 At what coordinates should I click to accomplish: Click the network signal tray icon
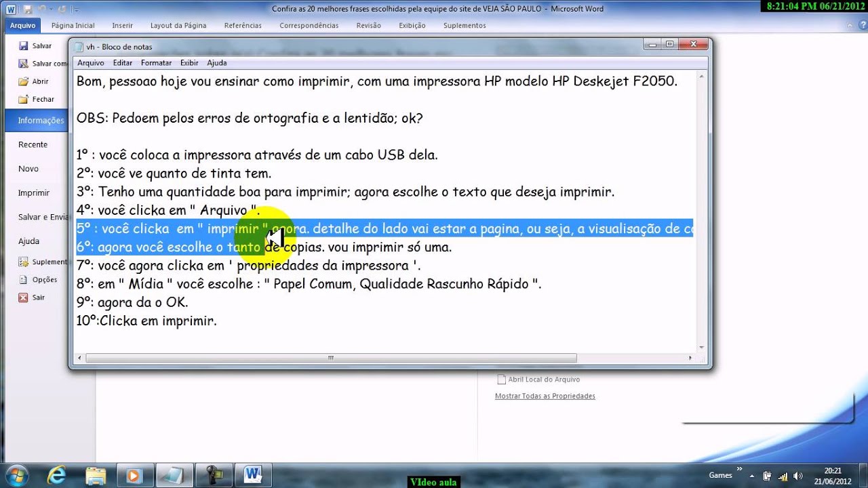(x=782, y=476)
